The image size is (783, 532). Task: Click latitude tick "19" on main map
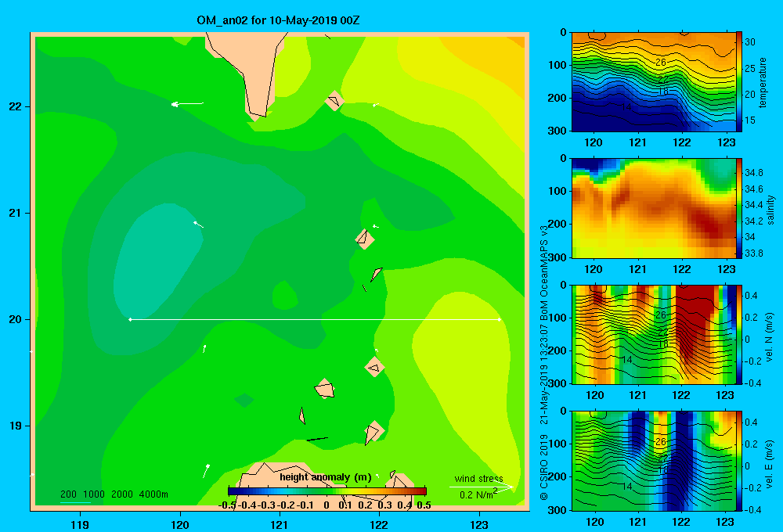(16, 426)
